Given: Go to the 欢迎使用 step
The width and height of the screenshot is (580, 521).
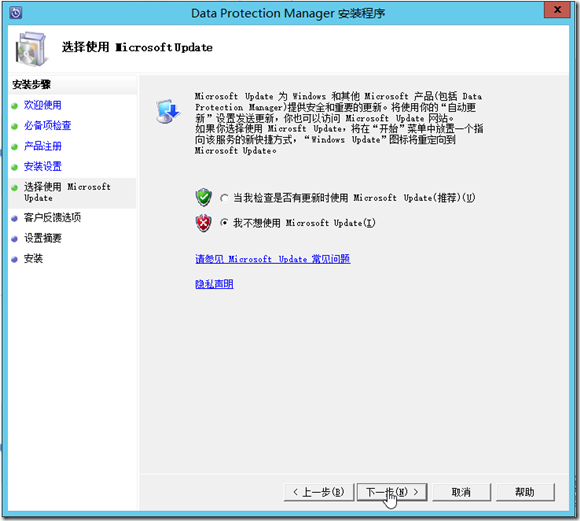Looking at the screenshot, I should coord(43,105).
